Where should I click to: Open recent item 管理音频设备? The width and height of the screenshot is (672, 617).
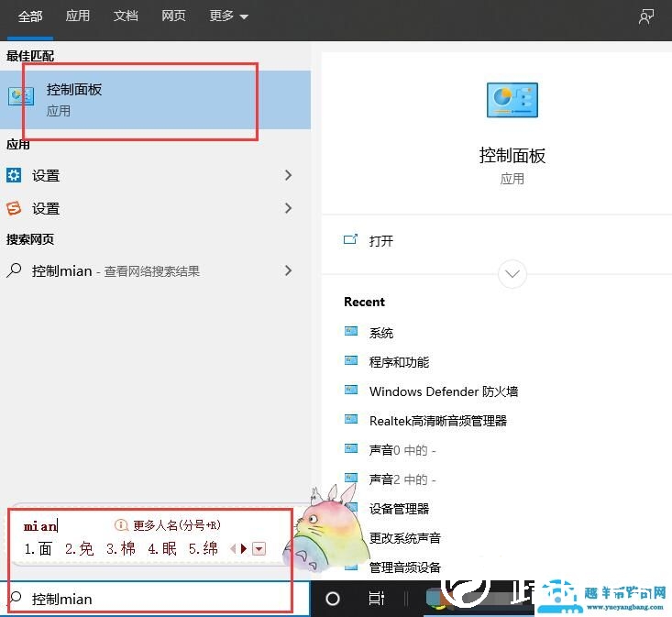click(404, 567)
